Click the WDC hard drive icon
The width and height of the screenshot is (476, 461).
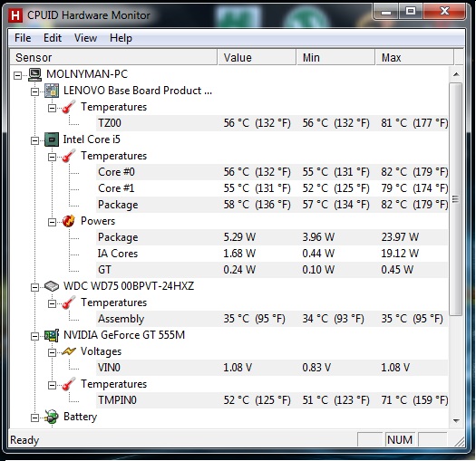click(x=52, y=286)
